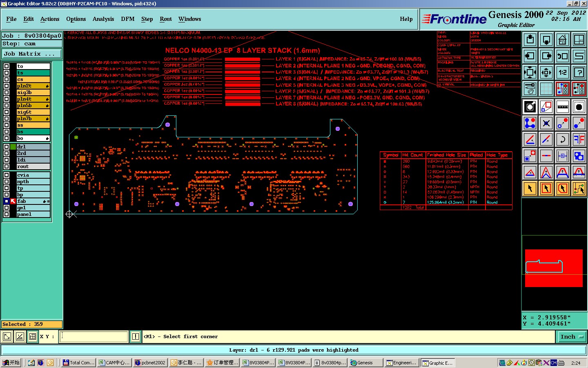Open the File menu
588x368 pixels.
[11, 19]
